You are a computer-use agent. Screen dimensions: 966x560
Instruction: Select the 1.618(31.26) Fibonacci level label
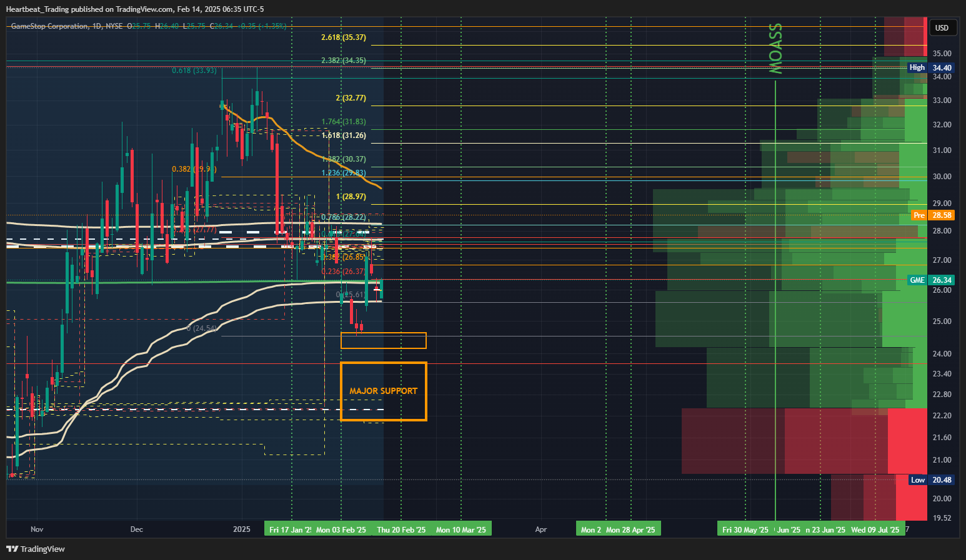[344, 135]
